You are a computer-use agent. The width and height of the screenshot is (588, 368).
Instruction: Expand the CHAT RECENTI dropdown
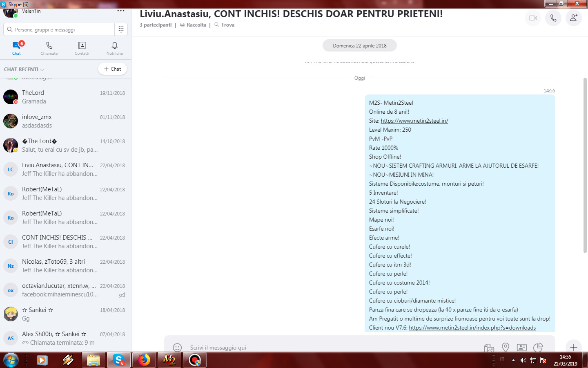24,69
